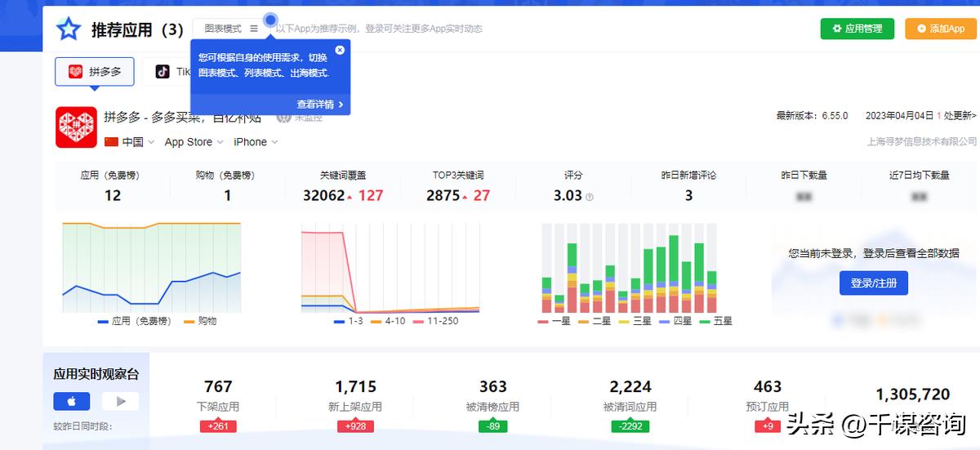Select the Apple platform button in 应用实时观察台
The image size is (980, 450).
click(72, 402)
